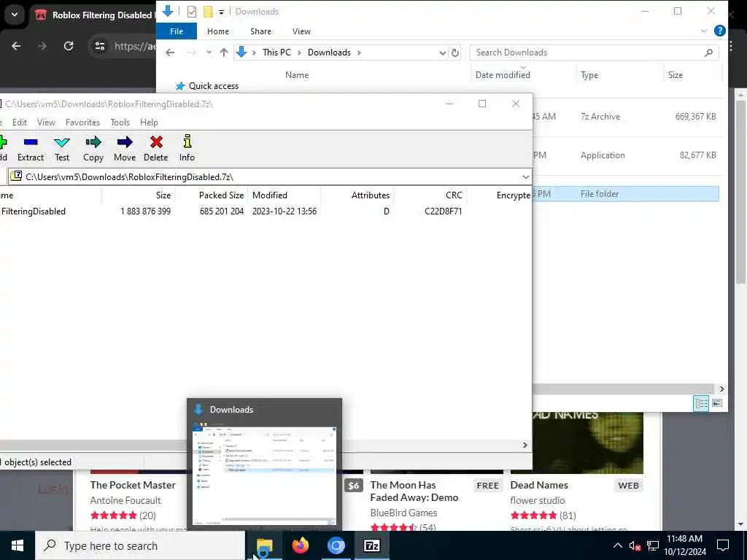Sort by Modified column in 7-Zip
Screen dimensions: 747x560
(270, 195)
